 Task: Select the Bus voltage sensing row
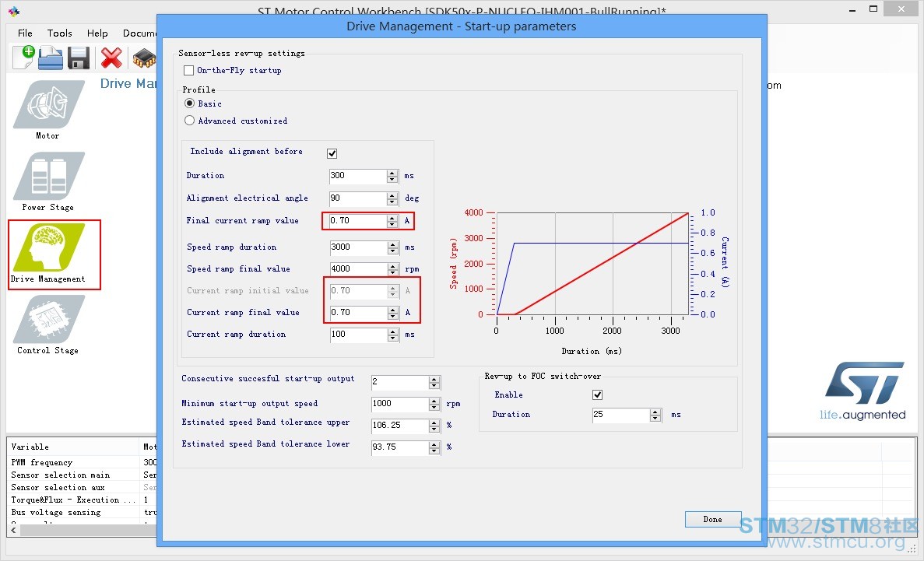pyautogui.click(x=83, y=512)
